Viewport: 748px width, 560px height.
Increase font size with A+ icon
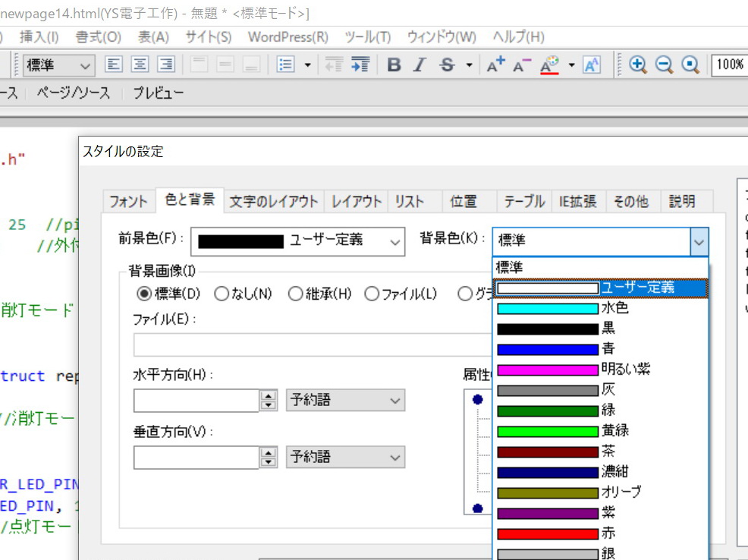pyautogui.click(x=496, y=65)
